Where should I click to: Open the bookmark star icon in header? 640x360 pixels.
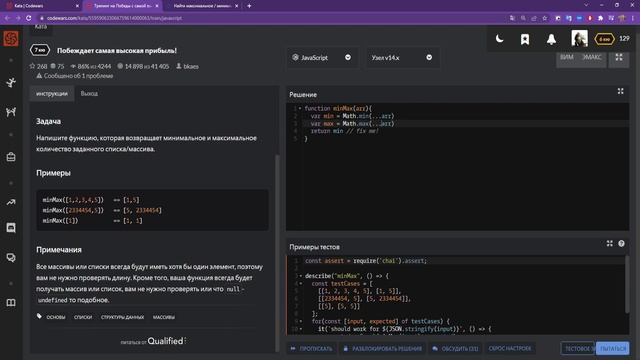tap(525, 39)
